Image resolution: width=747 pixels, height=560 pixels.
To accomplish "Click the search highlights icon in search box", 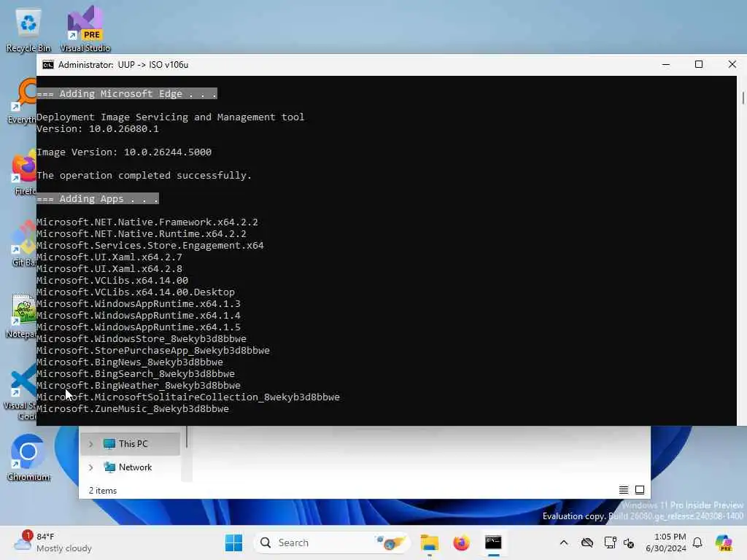I will [390, 542].
